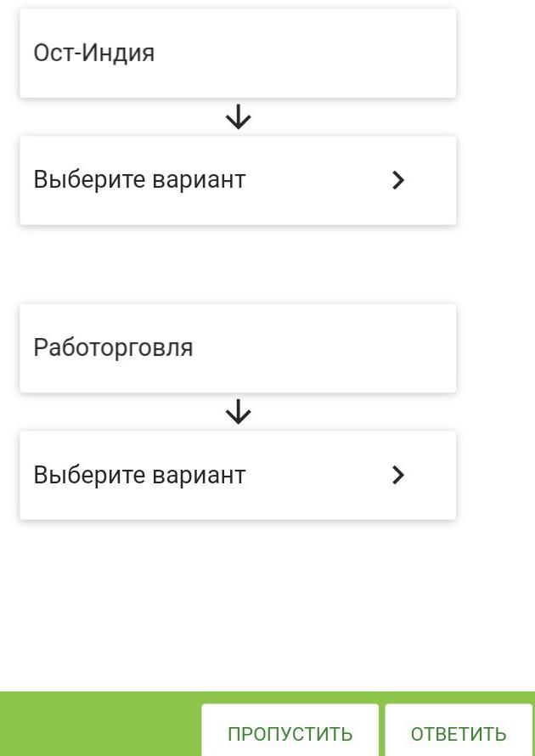Open the answer dropdown under Ост-Индия
The image size is (535, 756).
click(238, 180)
